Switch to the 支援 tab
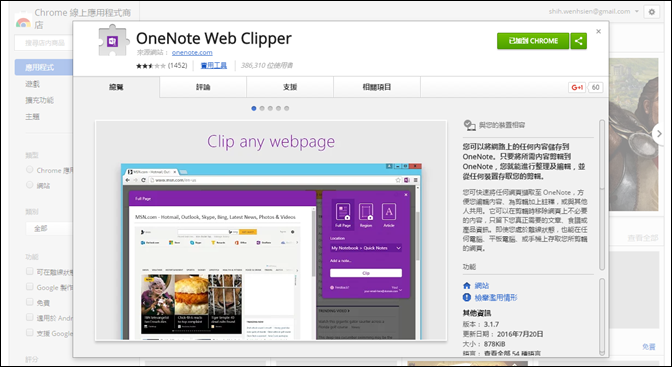672x367 pixels. pyautogui.click(x=290, y=87)
